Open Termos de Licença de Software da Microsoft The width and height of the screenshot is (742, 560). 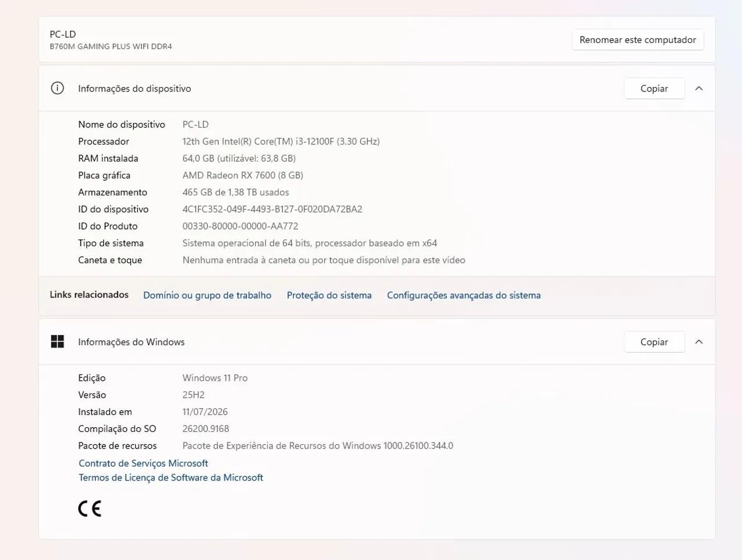coord(171,477)
